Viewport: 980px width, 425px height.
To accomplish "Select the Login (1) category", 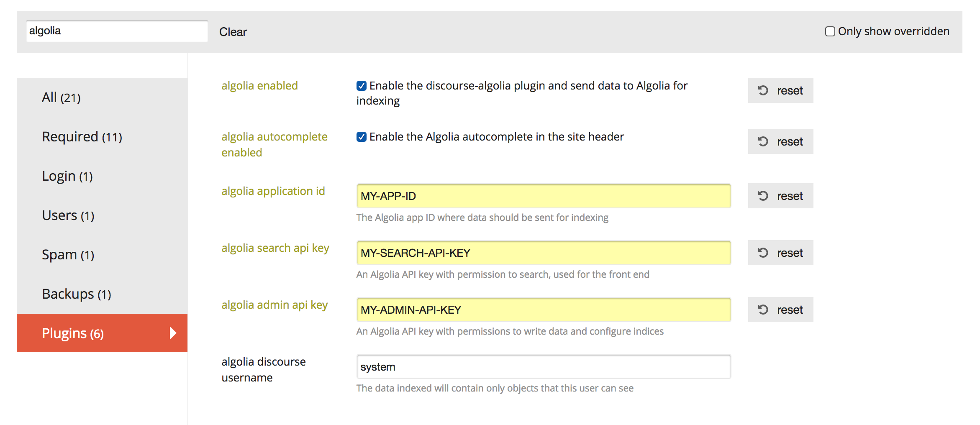I will [x=102, y=176].
